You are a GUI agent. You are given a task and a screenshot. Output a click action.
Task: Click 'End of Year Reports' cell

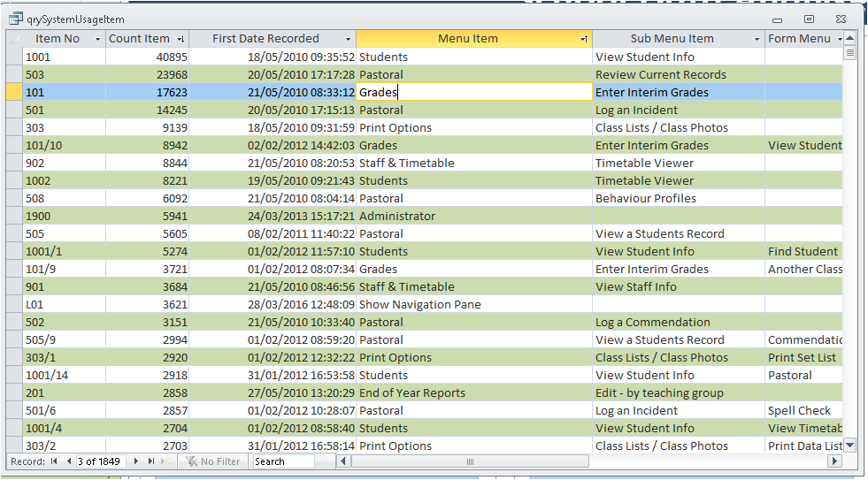[x=474, y=392]
